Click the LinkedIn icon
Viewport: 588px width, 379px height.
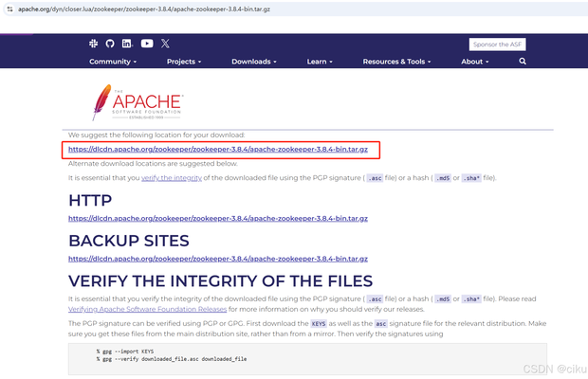pos(126,44)
